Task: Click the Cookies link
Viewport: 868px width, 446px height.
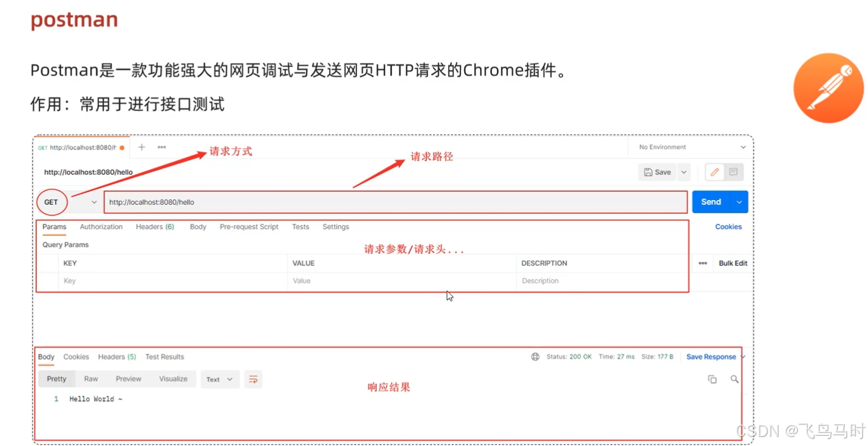Action: [x=729, y=227]
